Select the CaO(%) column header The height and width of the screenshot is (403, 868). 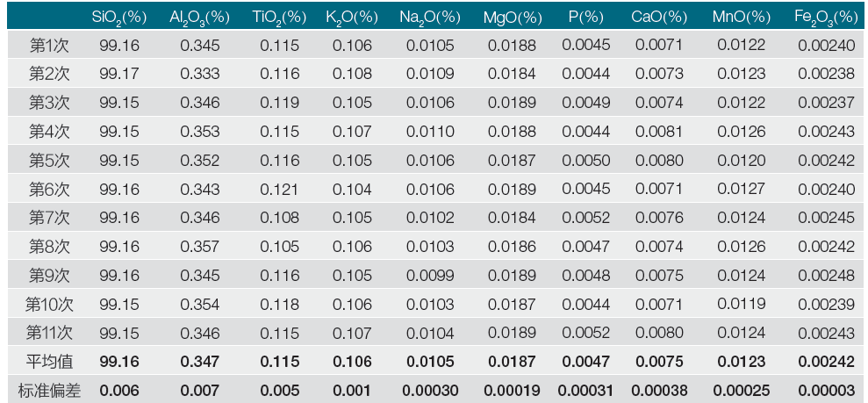click(658, 18)
